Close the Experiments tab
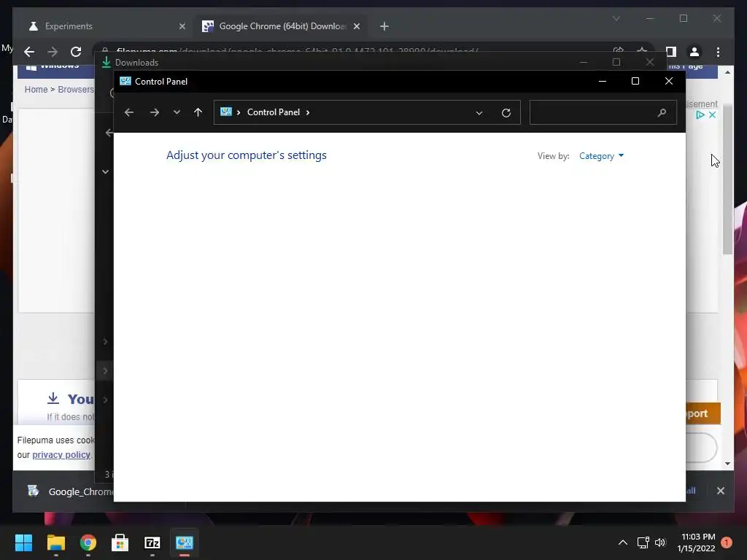Image resolution: width=747 pixels, height=560 pixels. click(x=182, y=26)
